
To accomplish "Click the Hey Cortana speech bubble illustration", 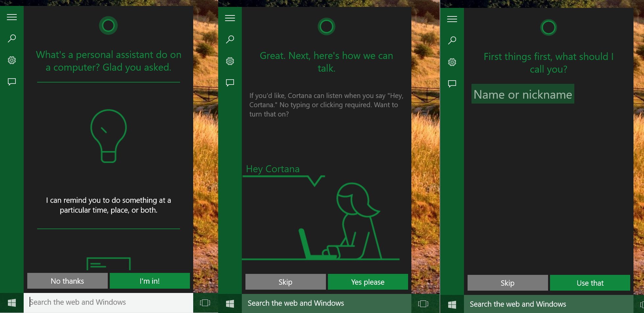I will 284,175.
